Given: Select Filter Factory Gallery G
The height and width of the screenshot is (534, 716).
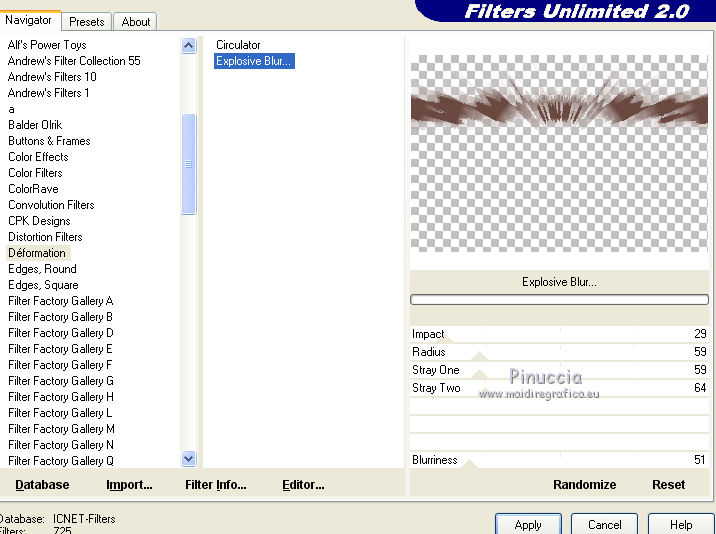Looking at the screenshot, I should pos(61,381).
